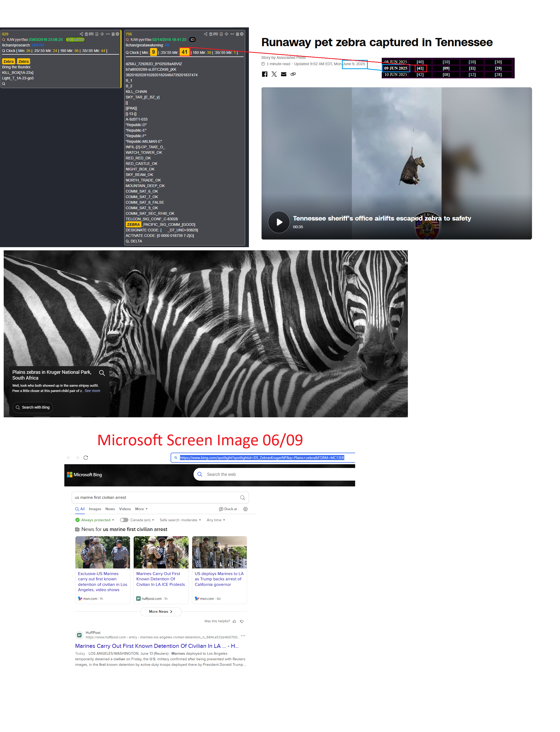
Task: Click four-way move arrows icon on post 829
Action: (x=102, y=34)
